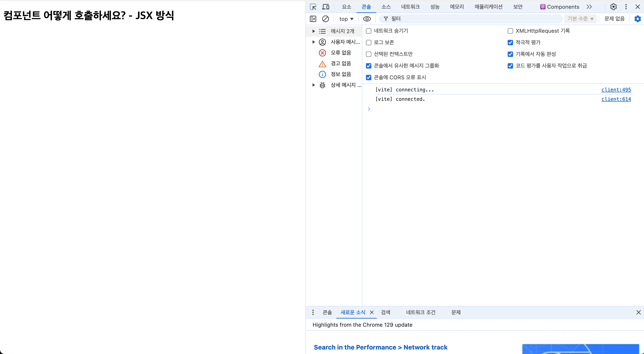This screenshot has width=644, height=354.
Task: Switch to the 네트워크 panel tab
Action: coord(410,7)
